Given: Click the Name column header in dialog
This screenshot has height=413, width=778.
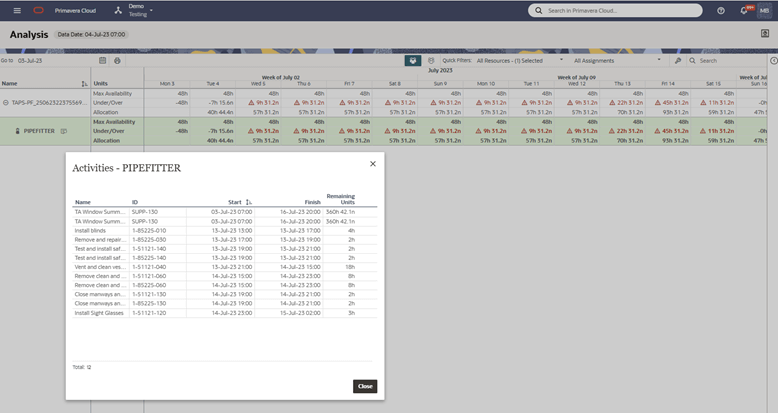Looking at the screenshot, I should [x=82, y=202].
